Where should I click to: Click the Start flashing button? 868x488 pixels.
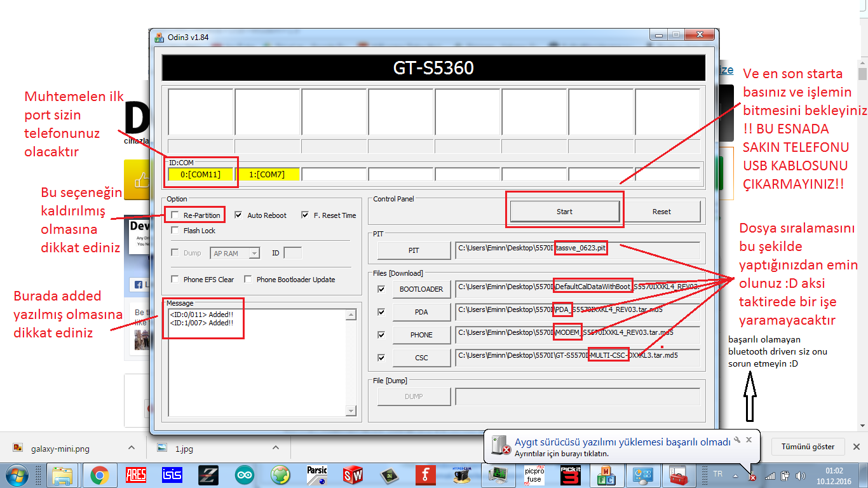coord(565,212)
